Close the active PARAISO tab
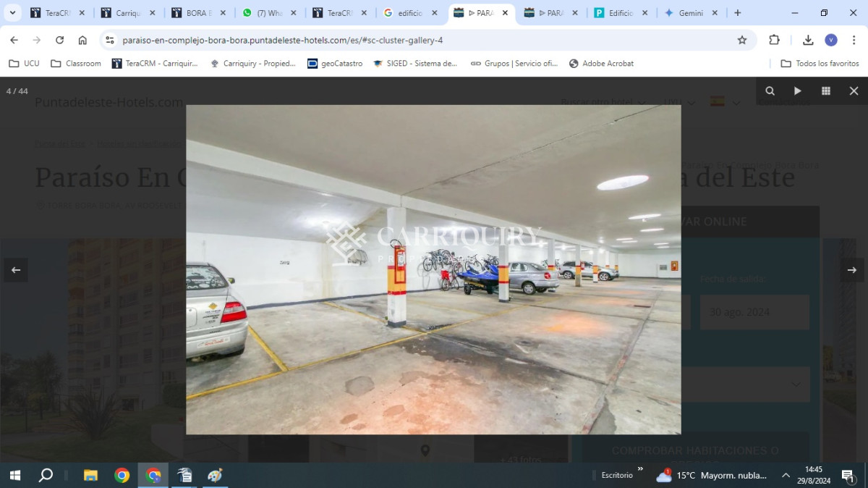The width and height of the screenshot is (868, 488). 505,13
